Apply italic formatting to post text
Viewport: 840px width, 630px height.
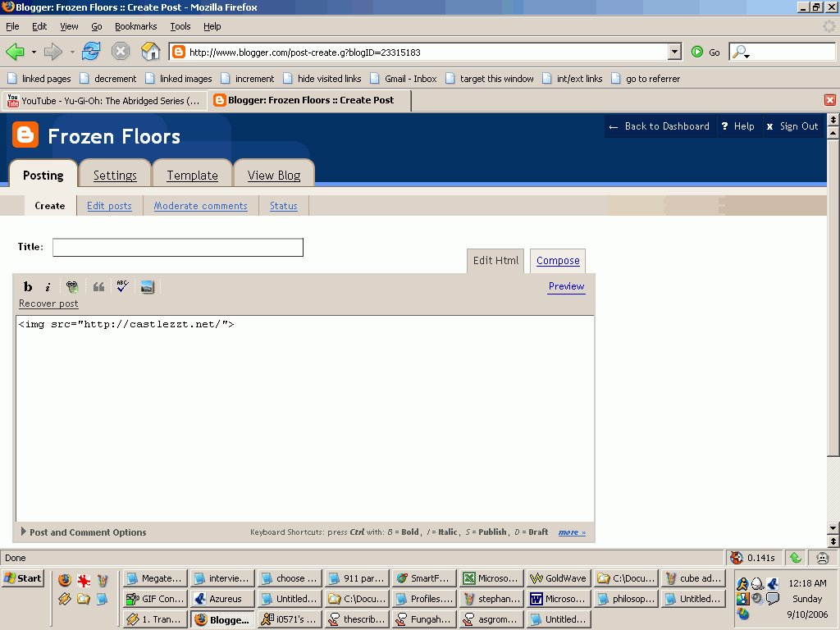48,286
